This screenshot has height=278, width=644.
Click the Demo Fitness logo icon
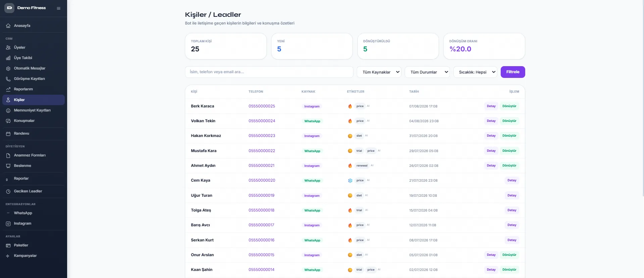coord(9,8)
